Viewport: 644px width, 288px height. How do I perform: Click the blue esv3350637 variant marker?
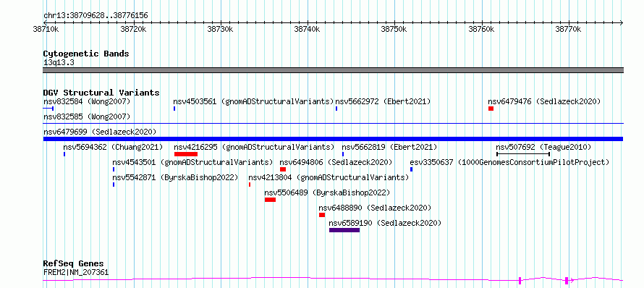coord(411,169)
